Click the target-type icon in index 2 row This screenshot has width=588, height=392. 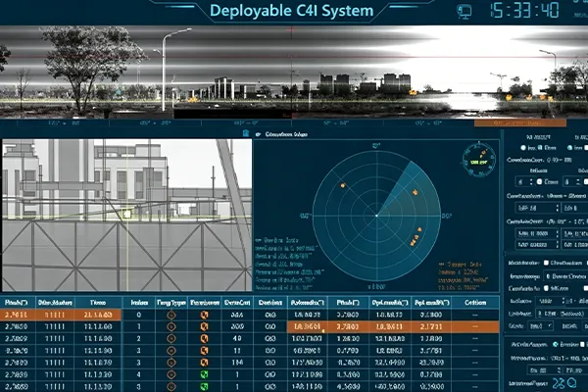click(171, 339)
